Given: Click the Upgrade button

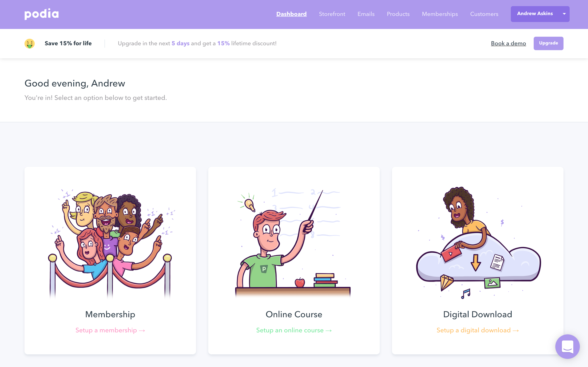Looking at the screenshot, I should click(x=548, y=43).
